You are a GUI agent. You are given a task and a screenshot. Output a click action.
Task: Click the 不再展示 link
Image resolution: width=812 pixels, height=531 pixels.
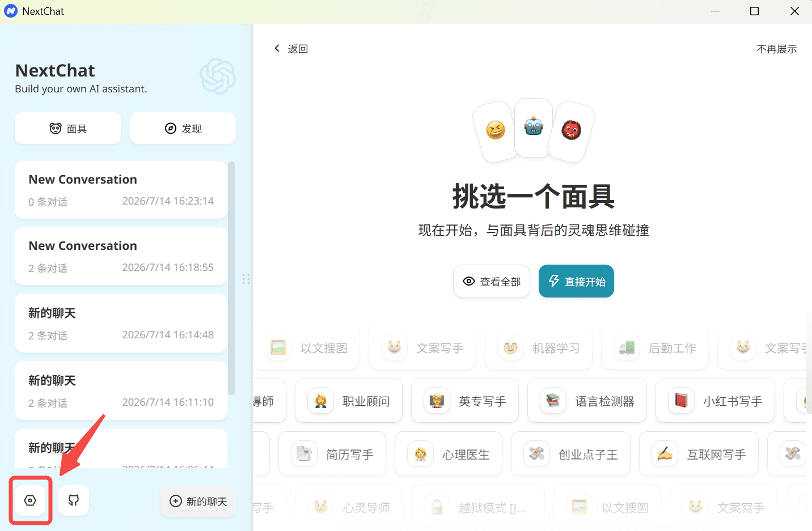tap(776, 49)
